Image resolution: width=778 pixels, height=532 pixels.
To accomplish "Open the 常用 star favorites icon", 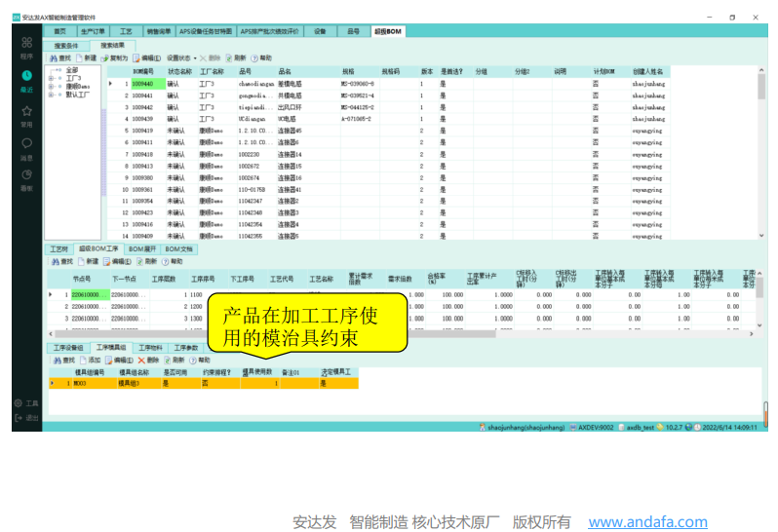I will click(x=26, y=111).
